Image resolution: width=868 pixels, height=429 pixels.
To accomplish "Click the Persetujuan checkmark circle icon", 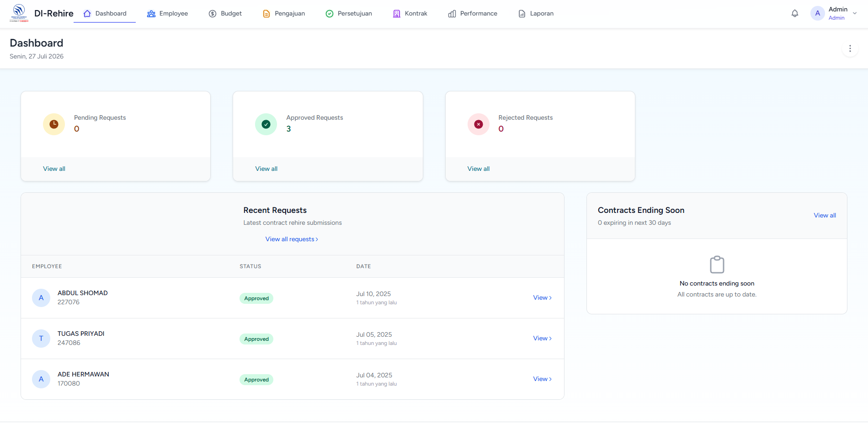I will click(x=330, y=14).
